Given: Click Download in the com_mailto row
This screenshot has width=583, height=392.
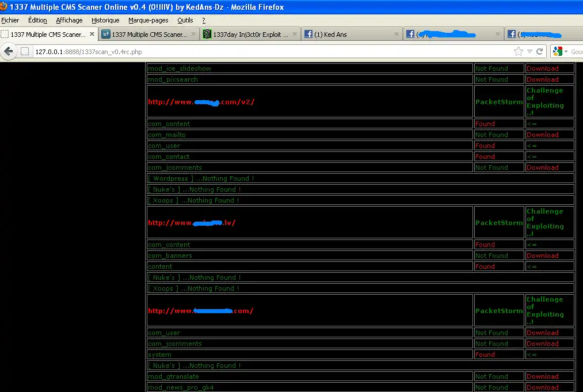Looking at the screenshot, I should coord(543,135).
